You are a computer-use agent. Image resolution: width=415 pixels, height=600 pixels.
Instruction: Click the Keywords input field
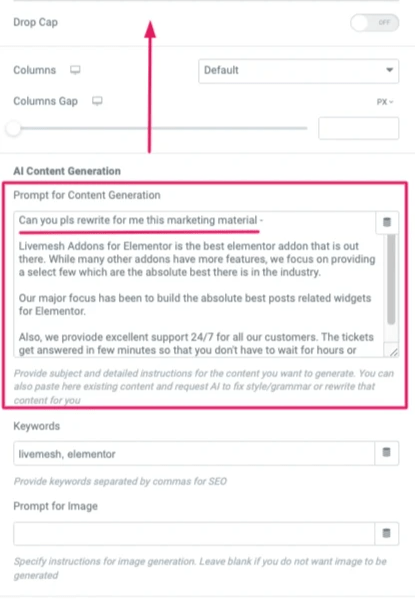click(194, 453)
